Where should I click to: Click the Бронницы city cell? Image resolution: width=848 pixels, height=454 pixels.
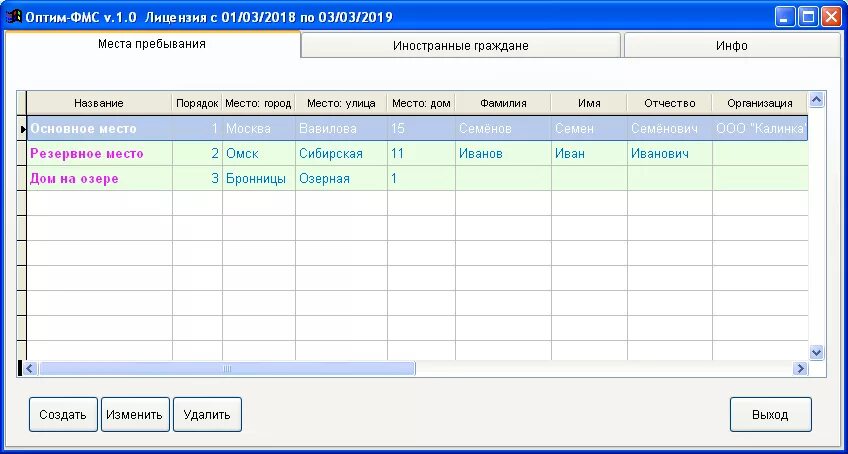coord(259,179)
